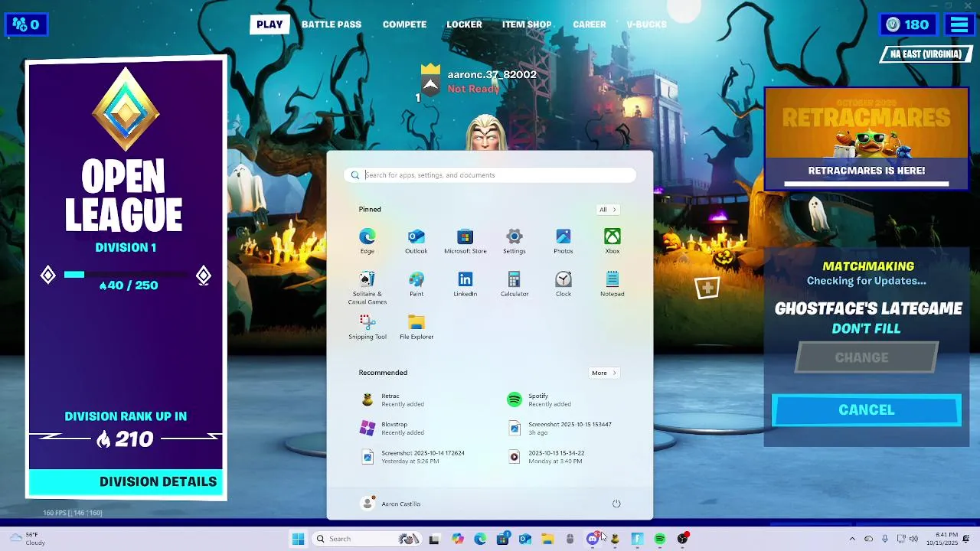Open the Fortnite hamburger menu icon
The width and height of the screenshot is (980, 551).
959,24
